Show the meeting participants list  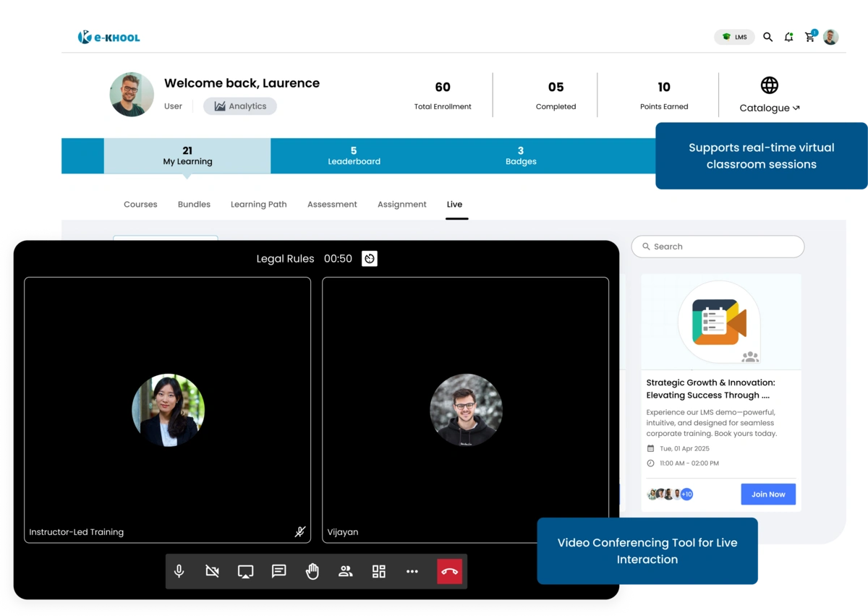[x=345, y=571]
